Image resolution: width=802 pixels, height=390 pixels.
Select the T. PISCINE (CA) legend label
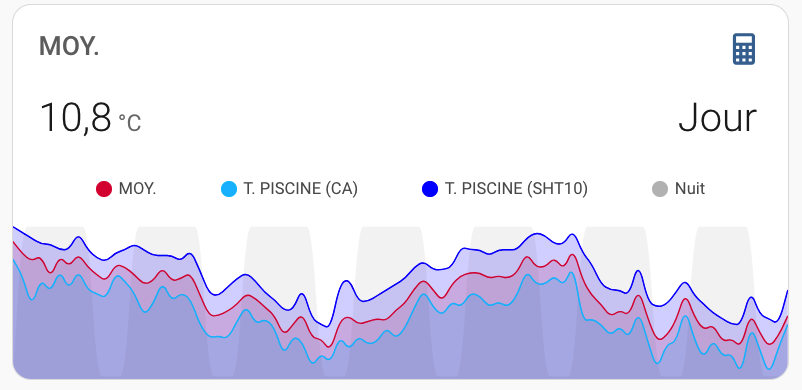pos(301,189)
